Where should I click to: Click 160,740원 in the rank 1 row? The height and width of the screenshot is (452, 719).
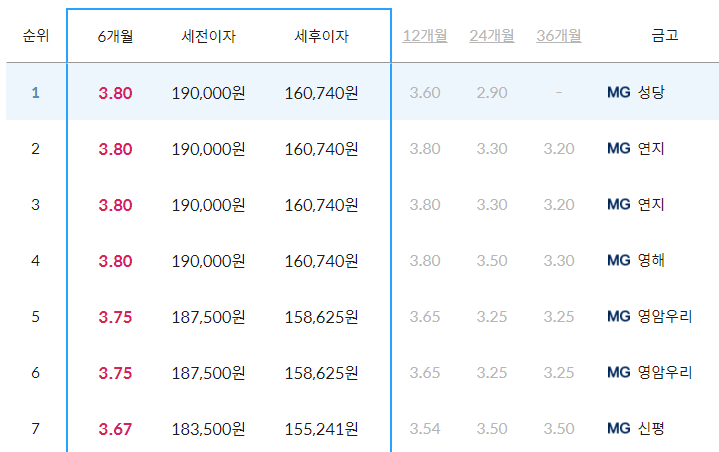[x=321, y=93]
